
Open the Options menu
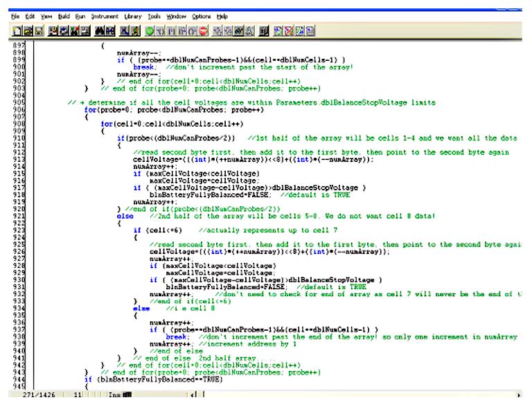[201, 17]
